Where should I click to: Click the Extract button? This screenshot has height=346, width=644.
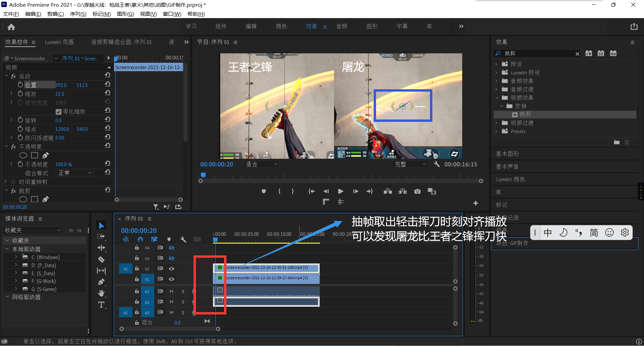pyautogui.click(x=402, y=191)
